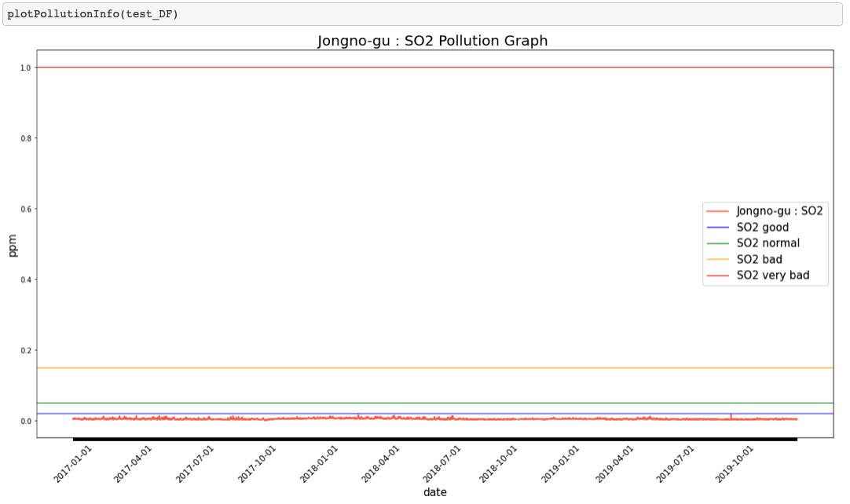This screenshot has height=504, width=850.
Task: Click the y-axis tick label 1.0
Action: coord(25,68)
